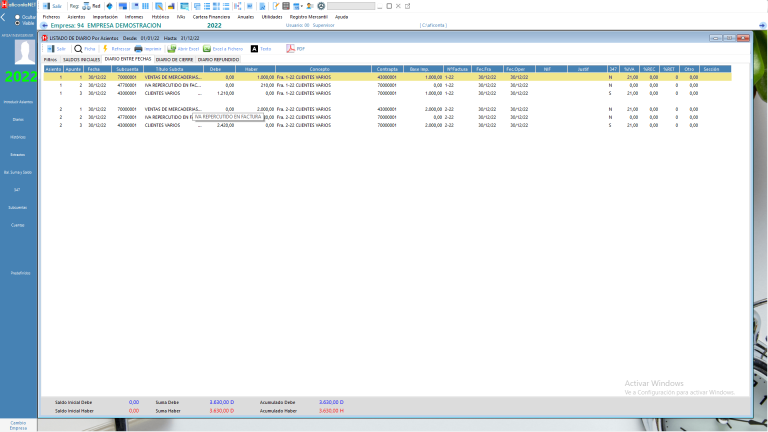The width and height of the screenshot is (768, 432).
Task: Select the row with Debe 1.210,00
Action: click(x=387, y=93)
